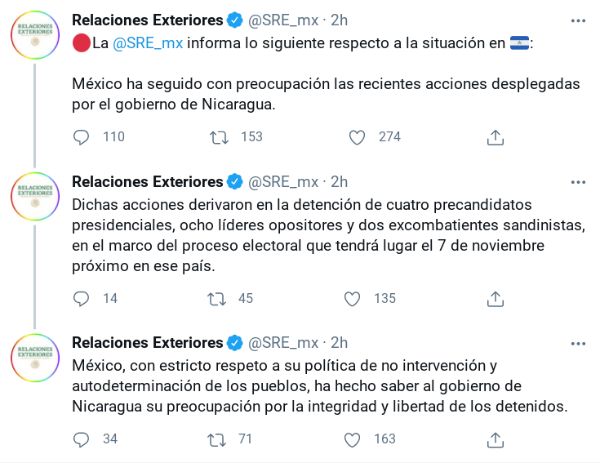The image size is (600, 463).
Task: Retweet the first tweet with 153 retweets
Action: (216, 137)
